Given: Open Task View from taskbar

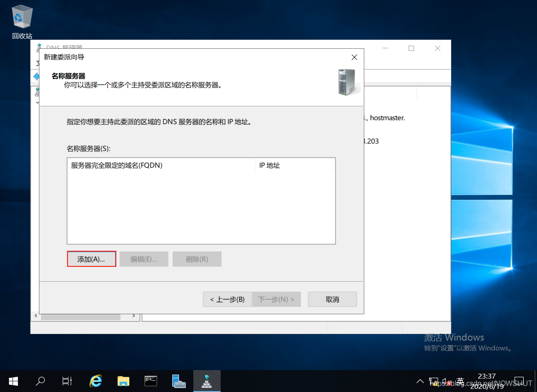Looking at the screenshot, I should [x=67, y=381].
